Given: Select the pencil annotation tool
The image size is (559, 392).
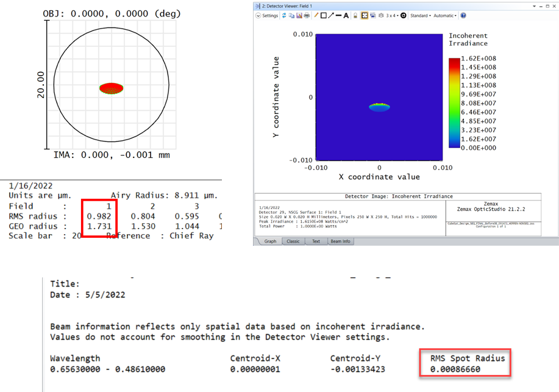Looking at the screenshot, I should 316,16.
